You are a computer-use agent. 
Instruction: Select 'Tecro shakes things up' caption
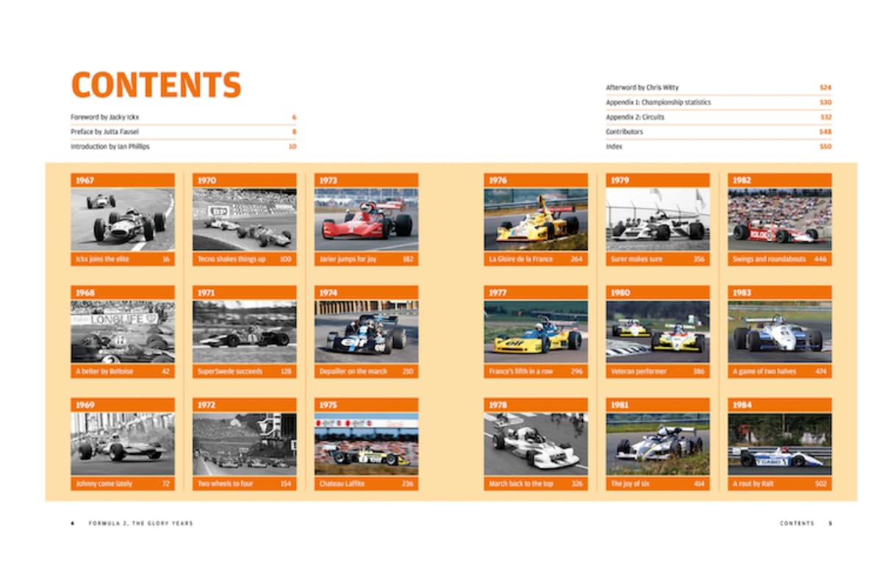(x=232, y=259)
